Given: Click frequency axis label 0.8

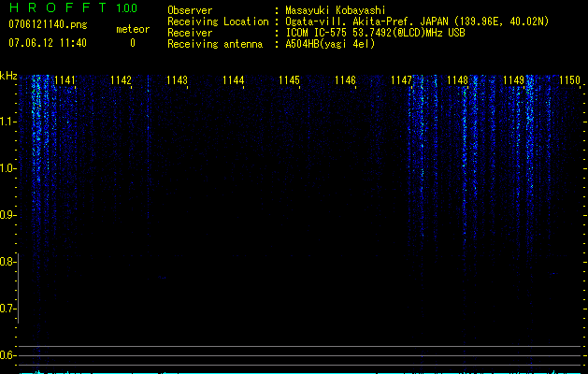Looking at the screenshot, I should tap(7, 262).
